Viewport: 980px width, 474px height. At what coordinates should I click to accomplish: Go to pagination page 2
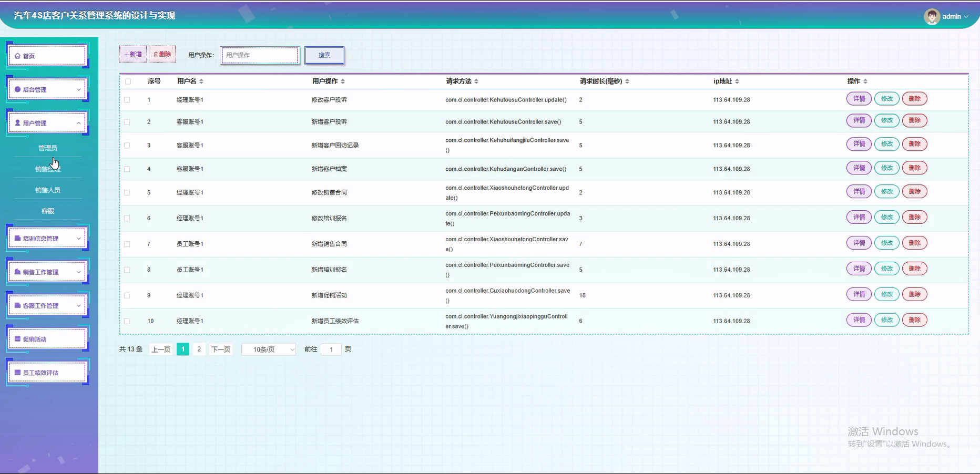click(199, 349)
